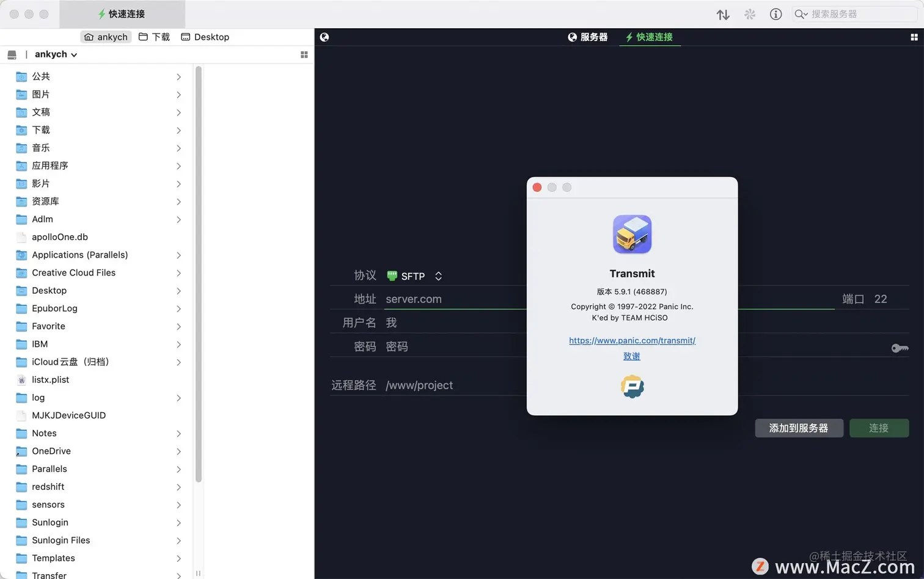The image size is (924, 579).
Task: Click the activity spinner icon in toolbar
Action: tap(750, 14)
